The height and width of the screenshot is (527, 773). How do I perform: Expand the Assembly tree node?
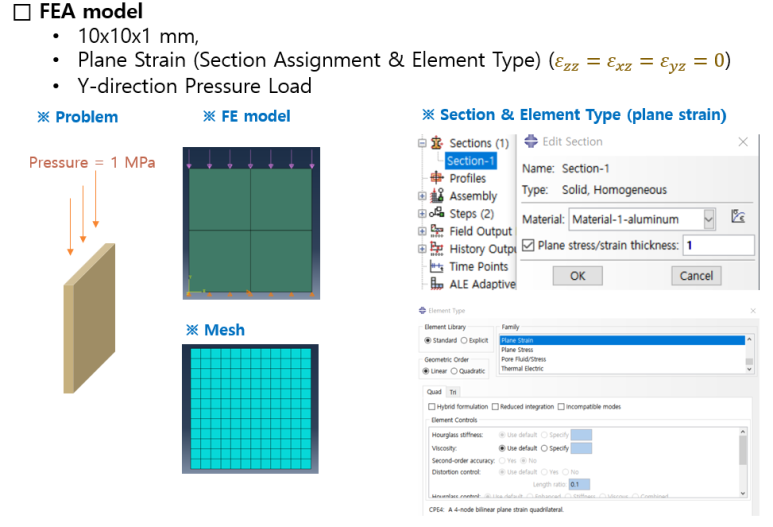tap(422, 196)
